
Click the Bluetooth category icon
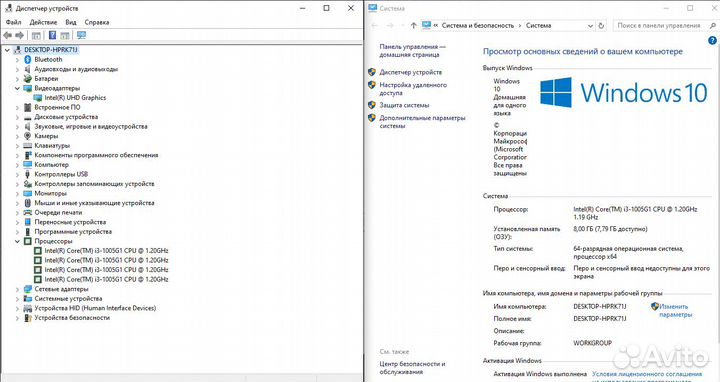point(28,59)
